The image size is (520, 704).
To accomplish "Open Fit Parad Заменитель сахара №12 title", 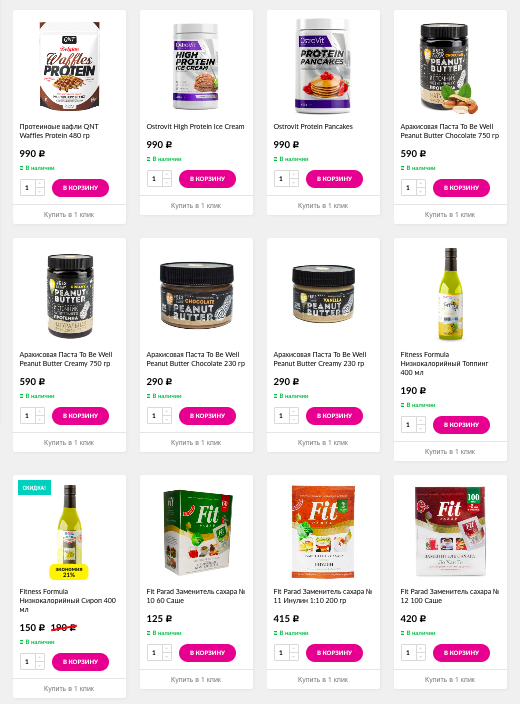I will click(449, 596).
